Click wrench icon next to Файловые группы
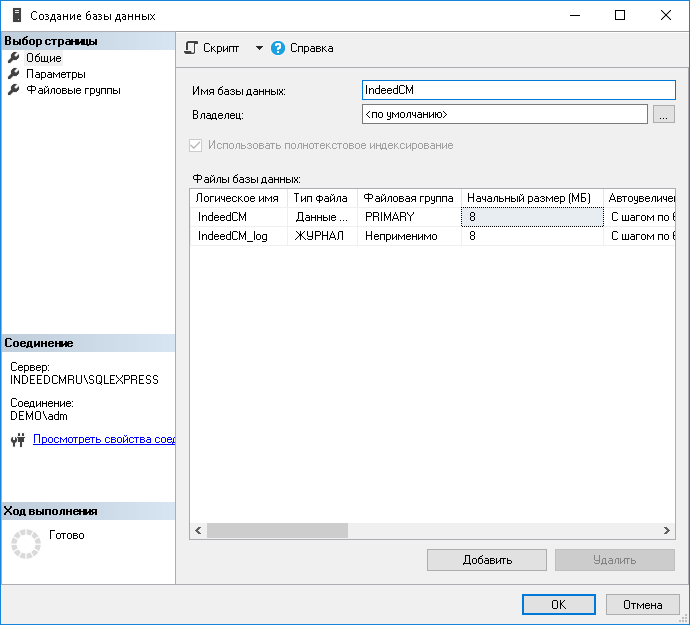Viewport: 690px width, 625px height. 14,90
